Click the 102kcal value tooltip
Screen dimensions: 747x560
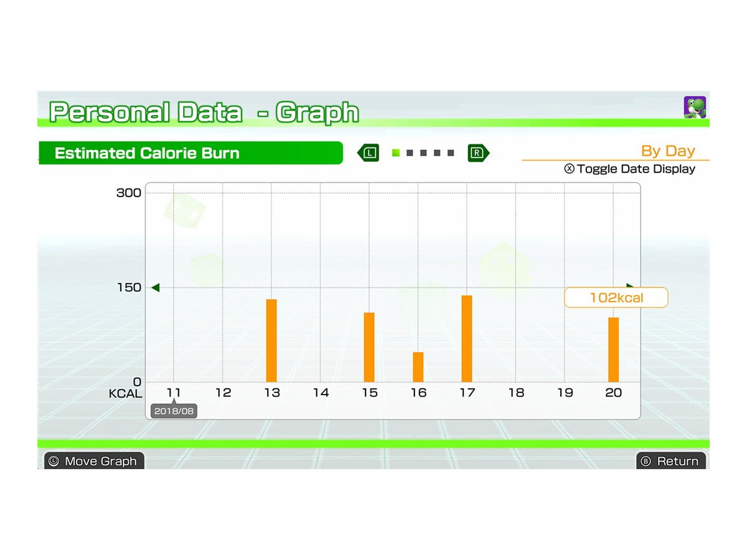[616, 297]
